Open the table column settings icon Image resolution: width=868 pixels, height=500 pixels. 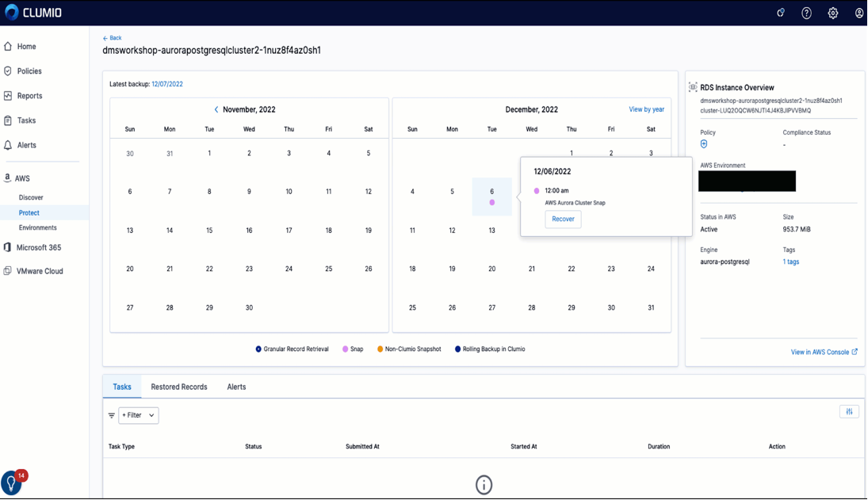[849, 411]
